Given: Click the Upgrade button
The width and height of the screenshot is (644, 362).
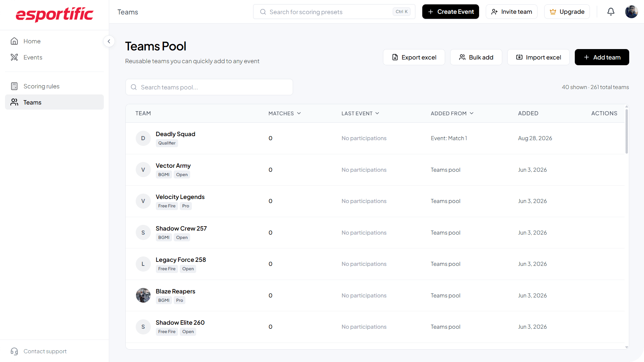Looking at the screenshot, I should point(567,12).
